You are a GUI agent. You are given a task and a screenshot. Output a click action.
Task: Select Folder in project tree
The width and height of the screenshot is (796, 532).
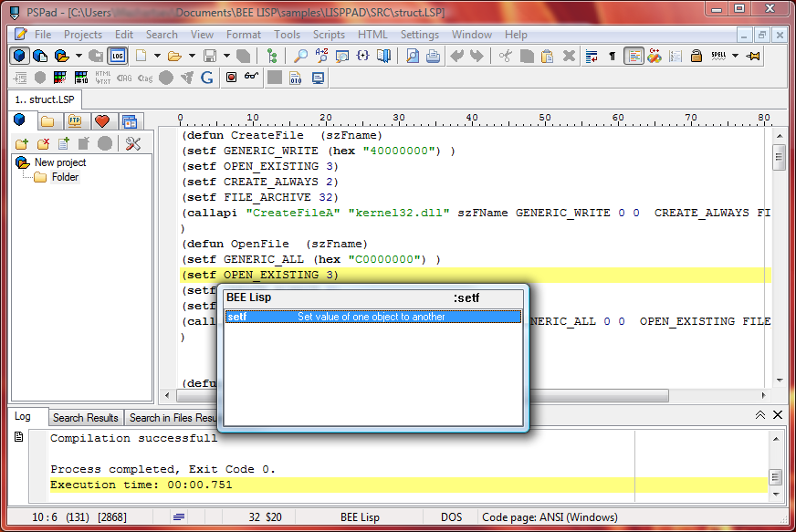(x=64, y=177)
